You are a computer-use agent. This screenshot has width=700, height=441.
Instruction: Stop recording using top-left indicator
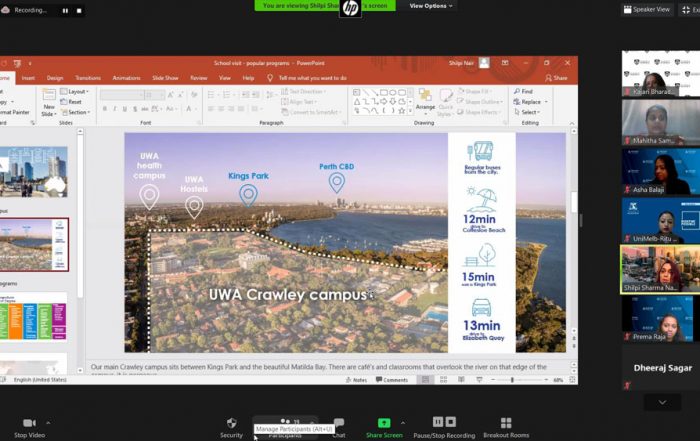point(79,11)
